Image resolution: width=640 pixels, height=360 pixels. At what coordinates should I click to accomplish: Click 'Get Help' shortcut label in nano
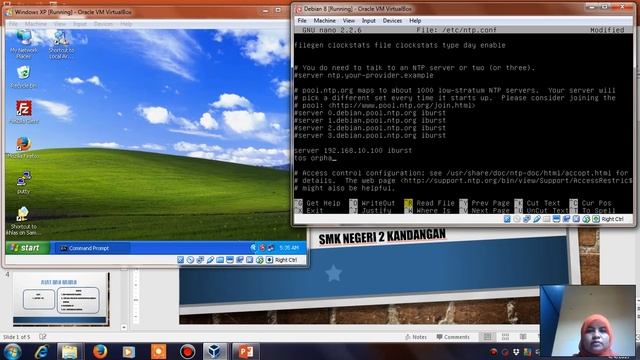tap(323, 203)
